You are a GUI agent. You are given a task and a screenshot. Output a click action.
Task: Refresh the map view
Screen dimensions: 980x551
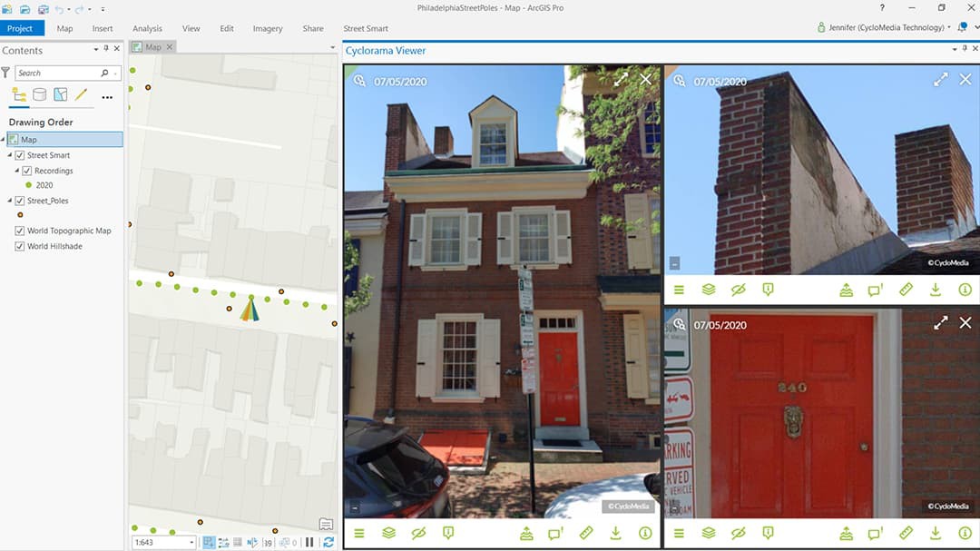328,542
